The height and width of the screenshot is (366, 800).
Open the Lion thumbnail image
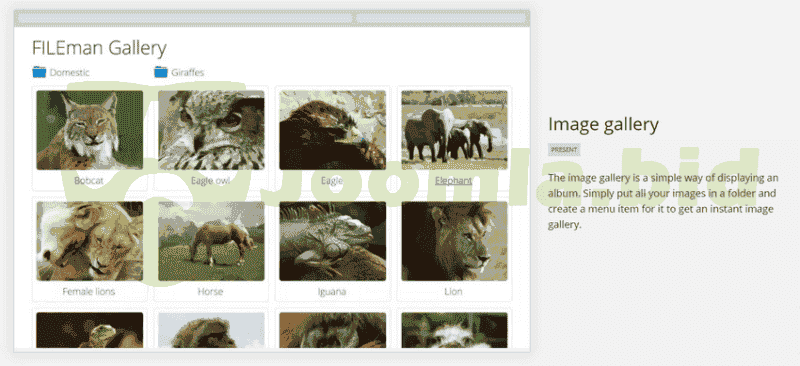coord(454,241)
